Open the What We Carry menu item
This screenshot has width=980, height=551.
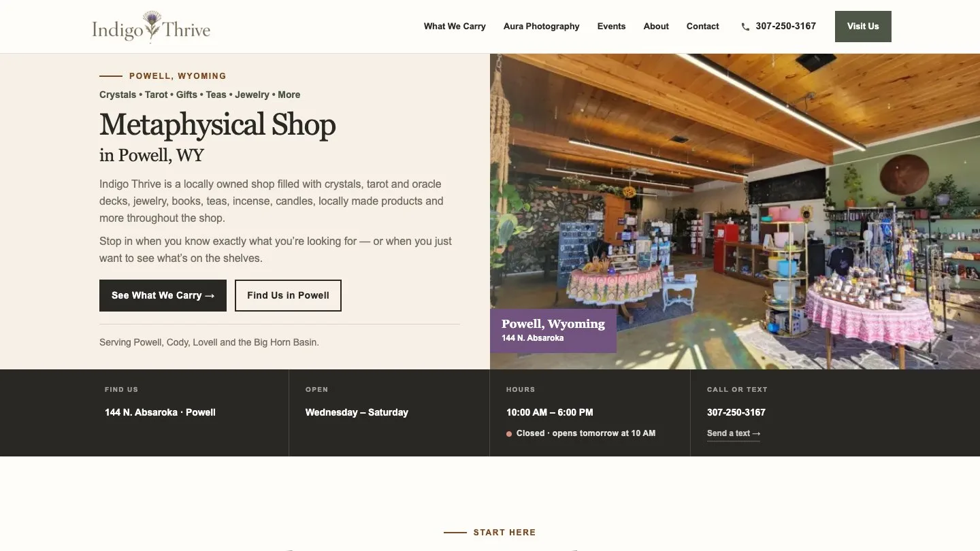pos(455,27)
